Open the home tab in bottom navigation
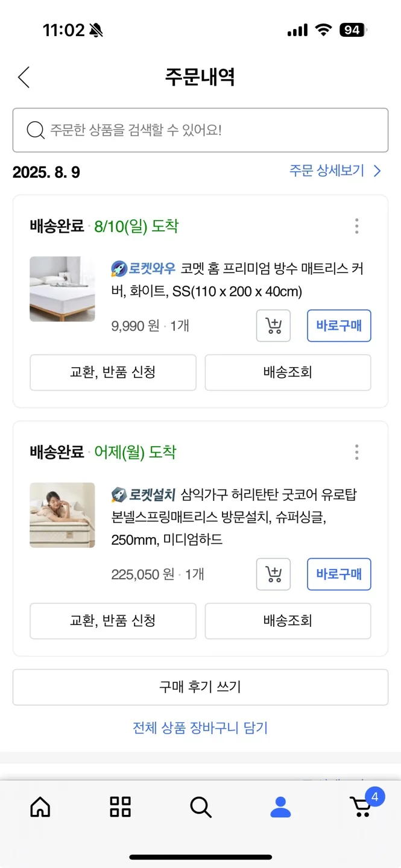401x868 pixels. coord(40,808)
